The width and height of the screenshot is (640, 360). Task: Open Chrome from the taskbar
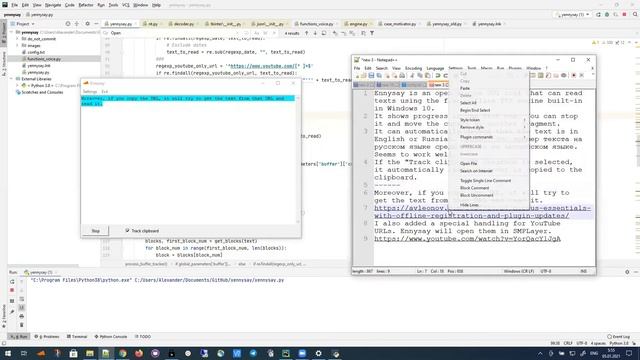tap(122, 353)
